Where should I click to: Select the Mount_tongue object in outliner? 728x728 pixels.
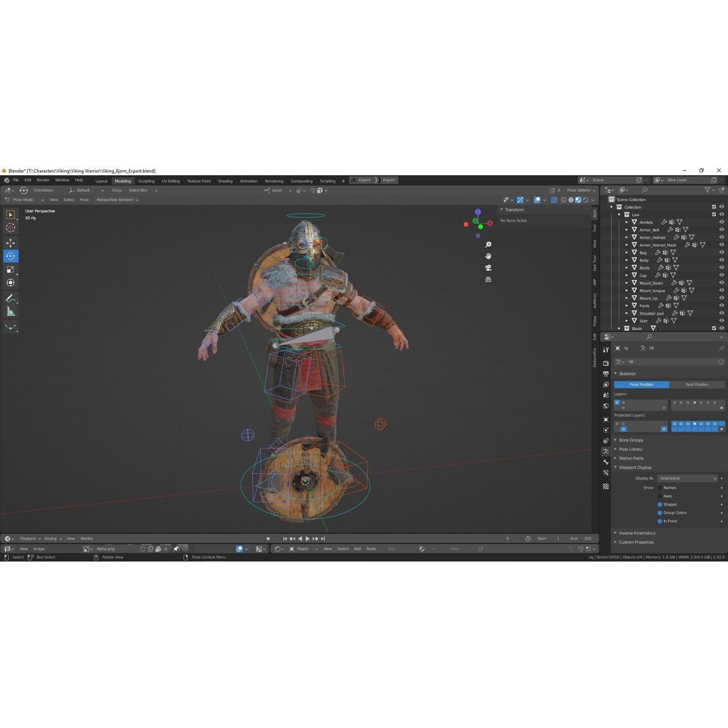(652, 291)
